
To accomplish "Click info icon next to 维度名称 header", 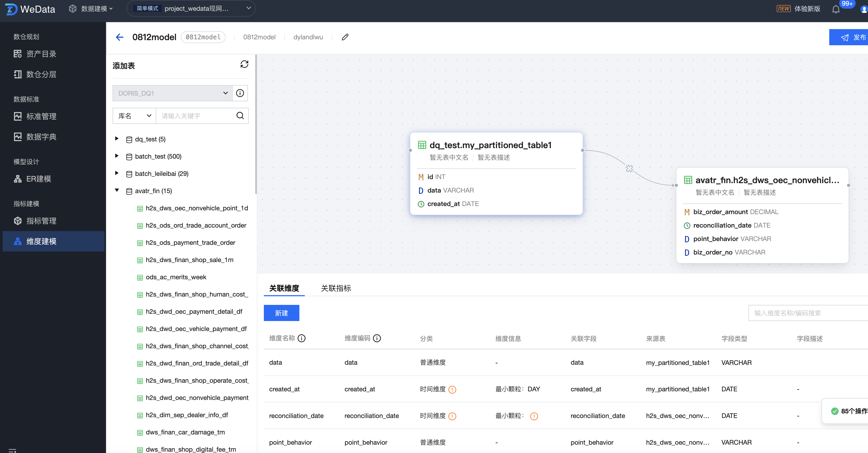I will (x=302, y=338).
